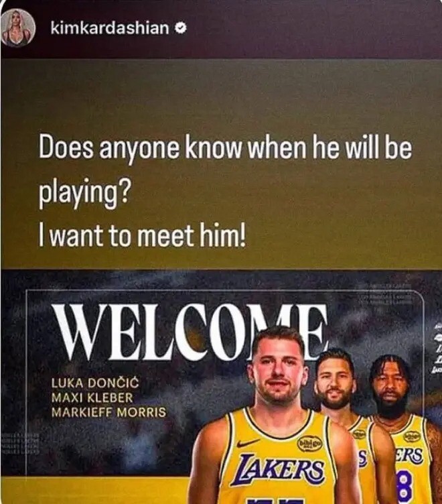
Task: Tap the "playing?" word in the caption
Action: 84,192
